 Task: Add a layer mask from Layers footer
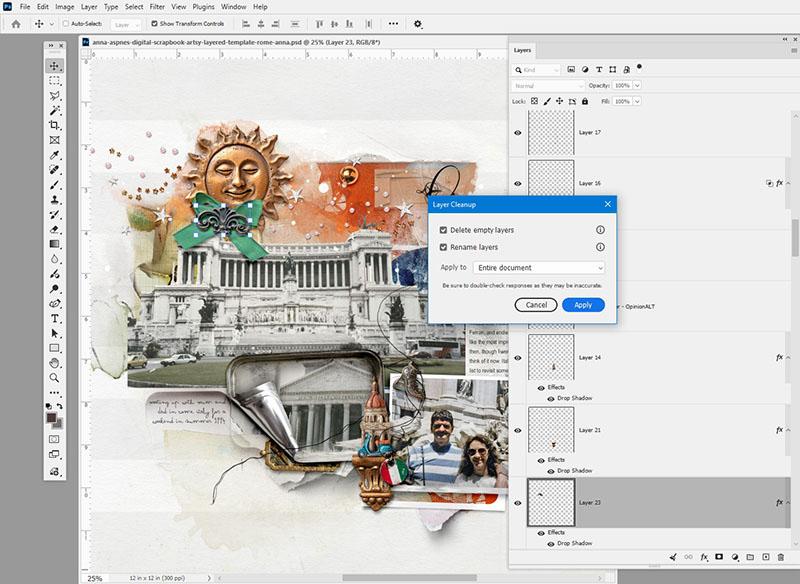click(x=719, y=557)
